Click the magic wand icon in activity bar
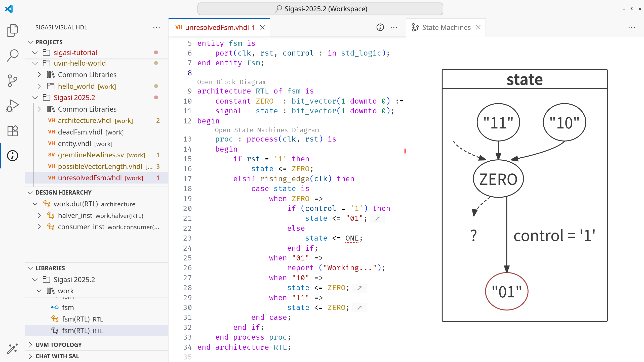This screenshot has width=644, height=362. pos(12,349)
